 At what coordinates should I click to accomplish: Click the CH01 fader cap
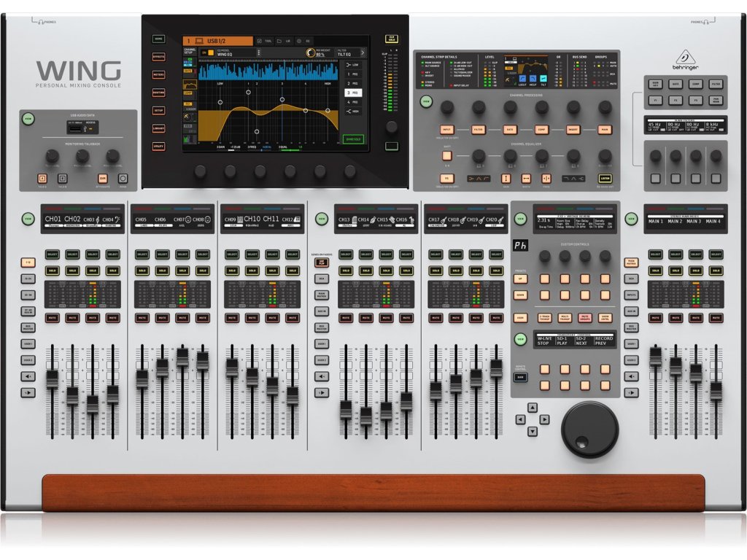pos(52,379)
